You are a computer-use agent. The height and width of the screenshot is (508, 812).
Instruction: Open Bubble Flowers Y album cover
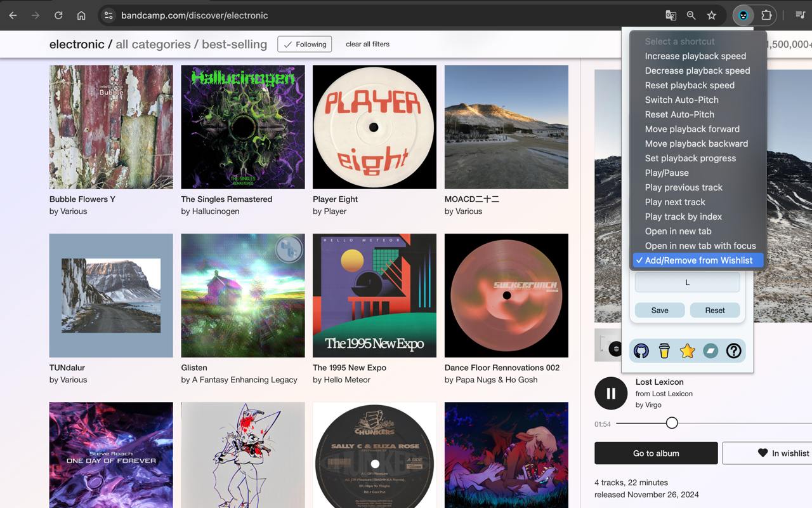[x=111, y=127]
